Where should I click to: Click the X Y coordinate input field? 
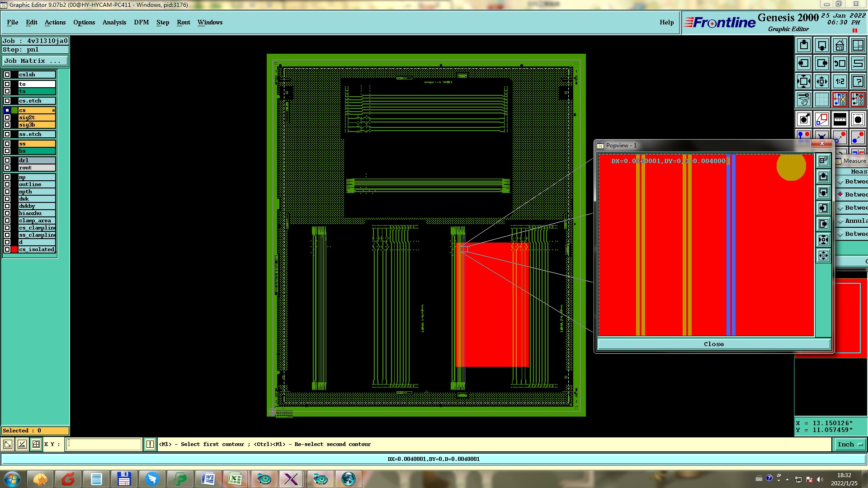(x=104, y=445)
